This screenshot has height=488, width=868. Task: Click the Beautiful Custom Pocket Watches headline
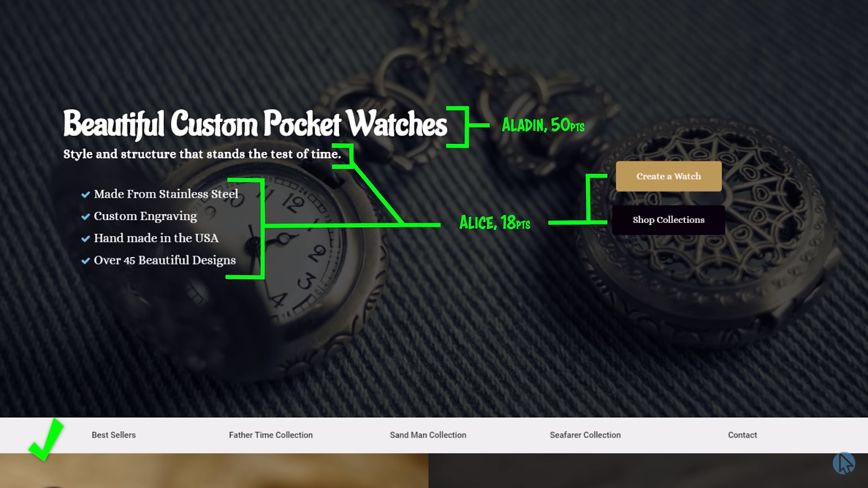point(255,124)
